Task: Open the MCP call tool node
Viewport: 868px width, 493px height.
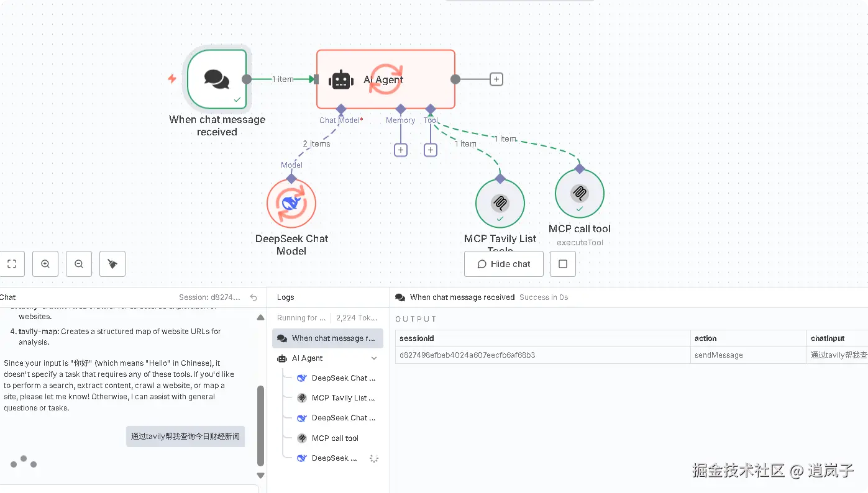Action: pos(580,194)
